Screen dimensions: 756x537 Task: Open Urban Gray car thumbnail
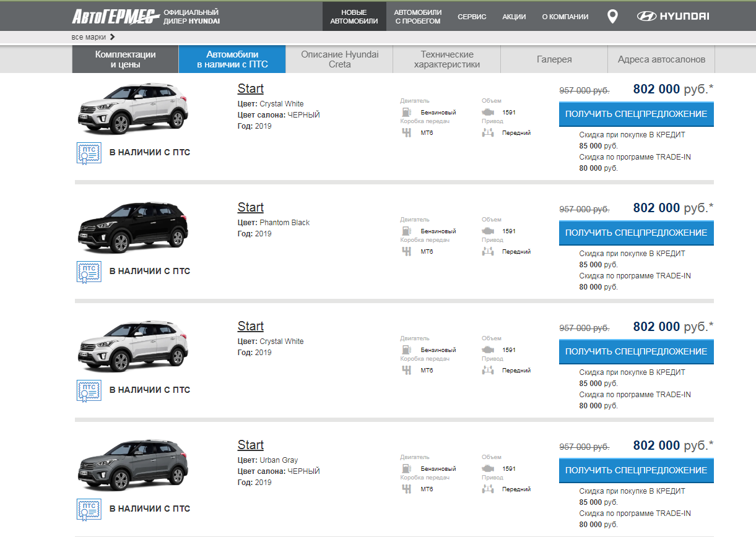(133, 465)
